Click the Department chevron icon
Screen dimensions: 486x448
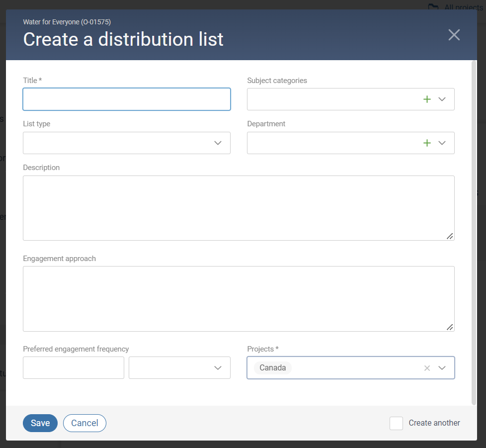point(442,143)
